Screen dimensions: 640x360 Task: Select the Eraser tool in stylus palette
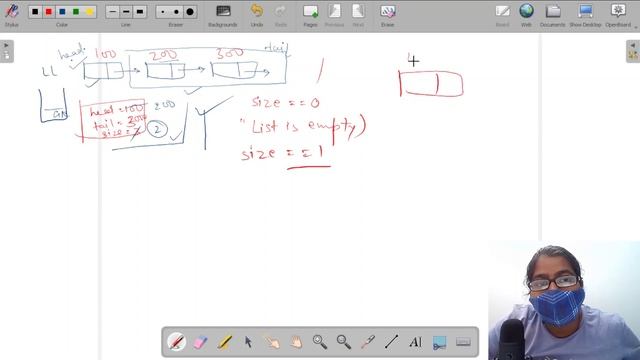pos(200,342)
